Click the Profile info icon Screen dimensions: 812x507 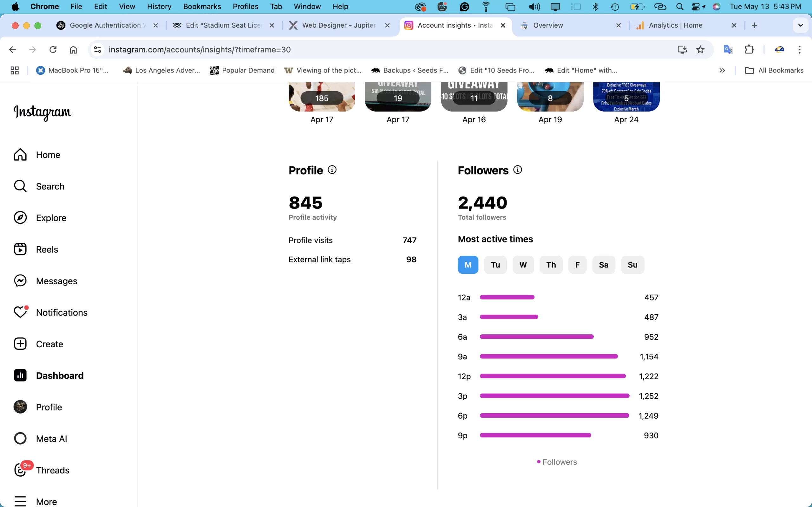coord(332,170)
